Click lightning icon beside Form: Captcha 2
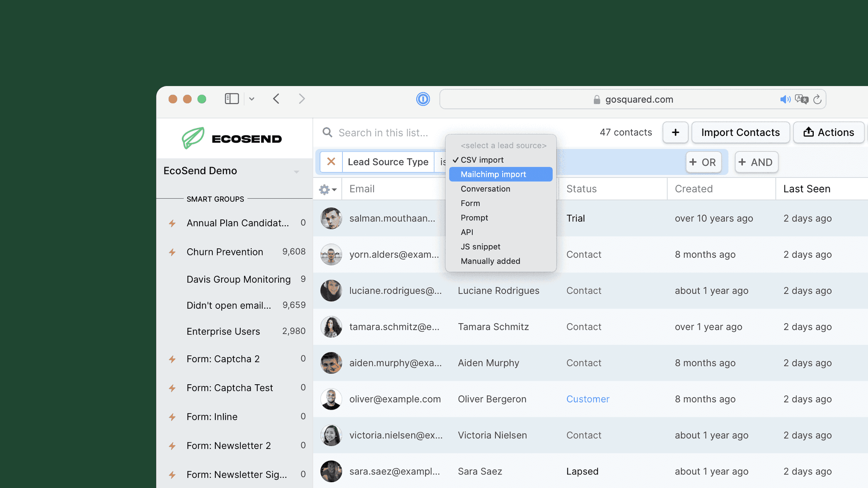This screenshot has height=488, width=868. 172,359
